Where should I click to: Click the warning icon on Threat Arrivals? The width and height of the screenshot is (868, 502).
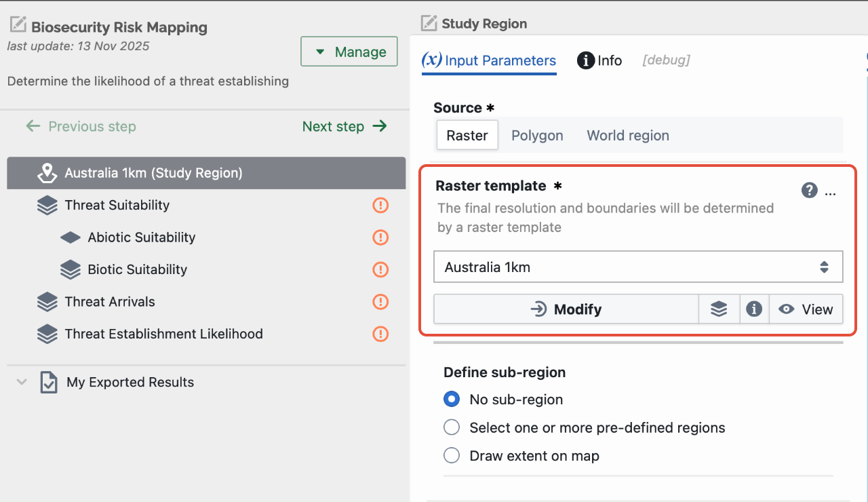point(380,302)
